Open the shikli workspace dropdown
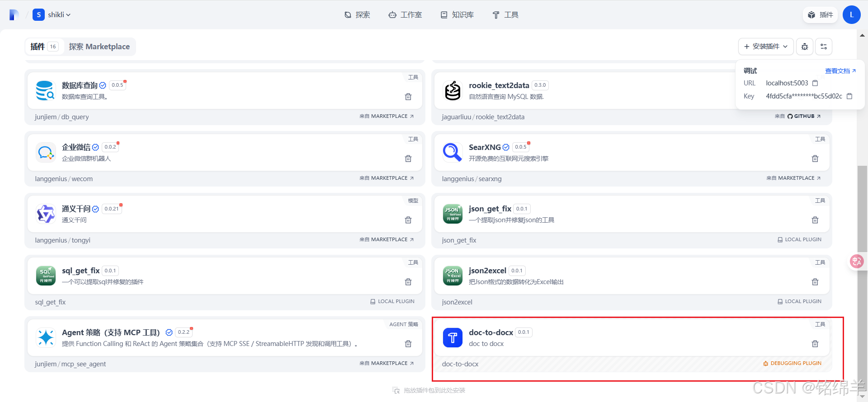 coord(52,15)
